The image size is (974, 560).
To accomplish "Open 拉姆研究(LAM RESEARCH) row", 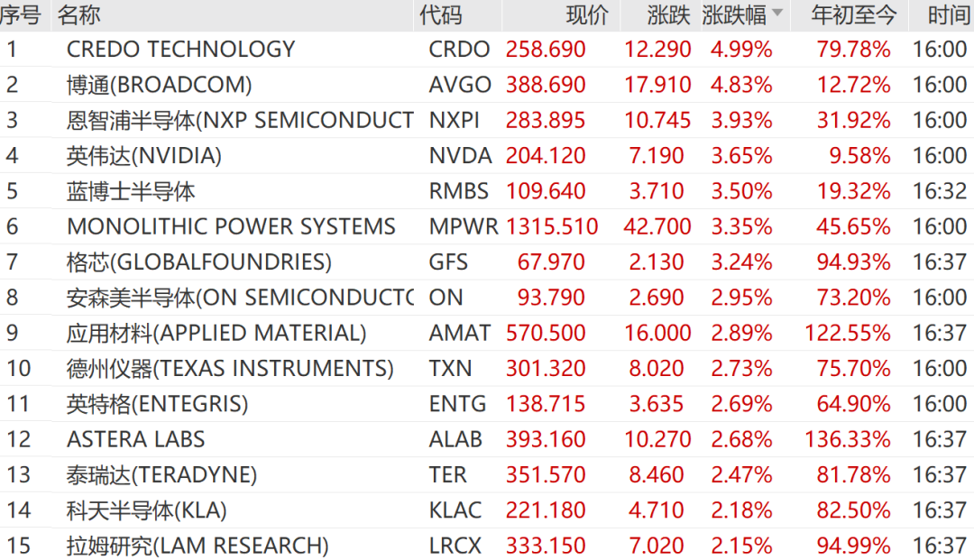I will tap(487, 545).
